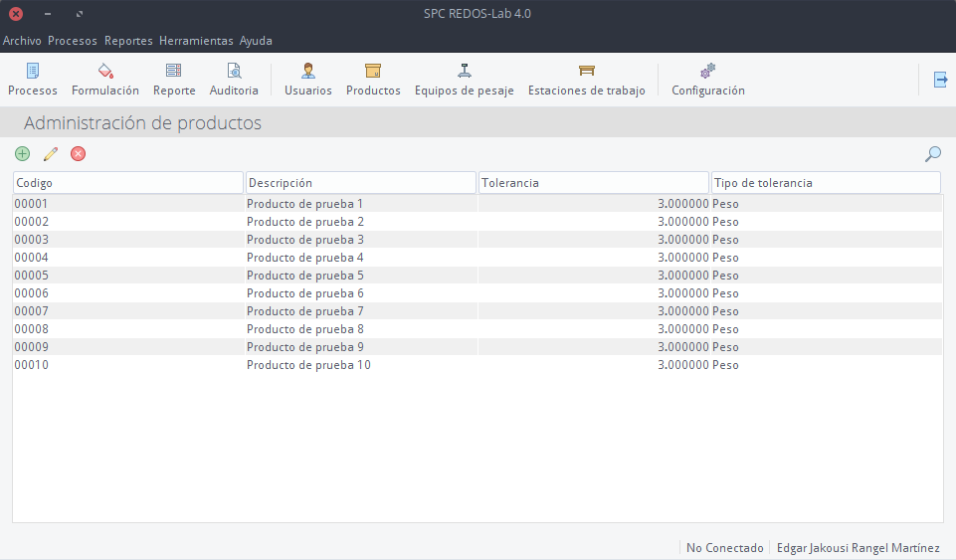Sort by the Tolerancia column header
Viewport: 956px width, 560px height.
(594, 183)
